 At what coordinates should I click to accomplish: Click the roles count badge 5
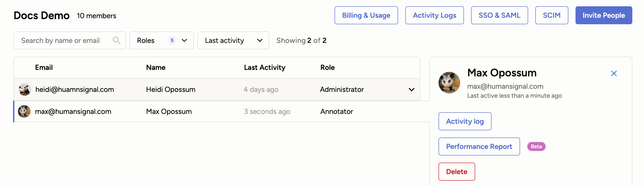pos(172,40)
